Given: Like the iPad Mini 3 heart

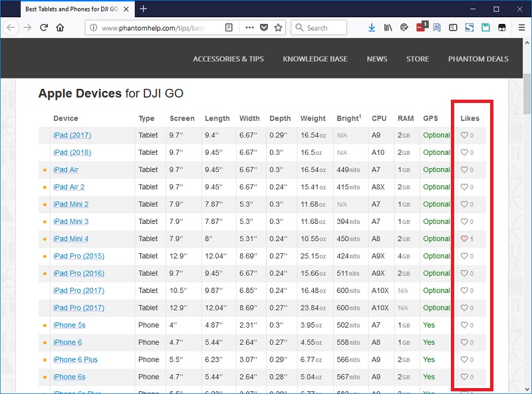Looking at the screenshot, I should coord(464,221).
